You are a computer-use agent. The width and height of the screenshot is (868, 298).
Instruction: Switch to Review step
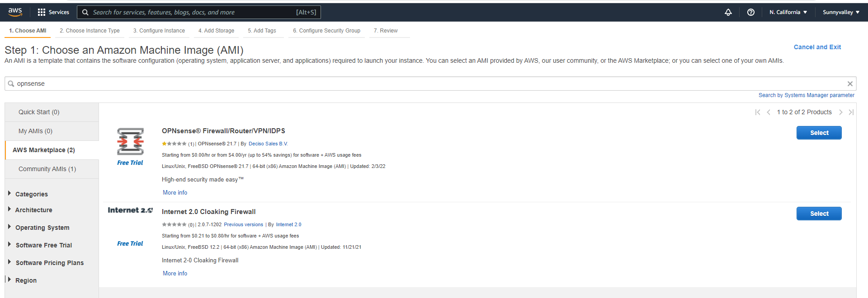(386, 31)
